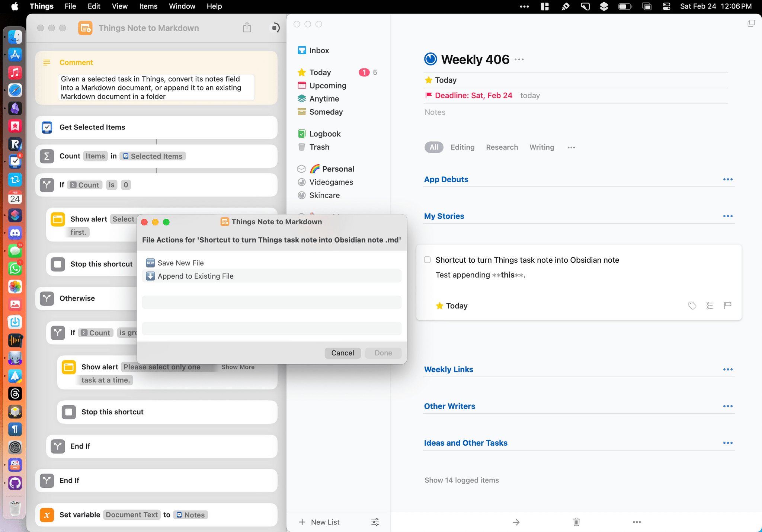Open the Things icon in the Dock

tap(15, 161)
